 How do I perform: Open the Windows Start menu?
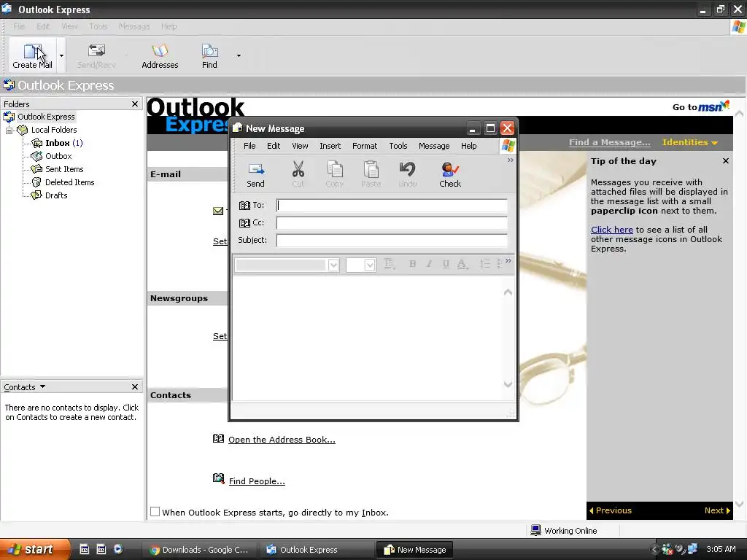pyautogui.click(x=35, y=549)
